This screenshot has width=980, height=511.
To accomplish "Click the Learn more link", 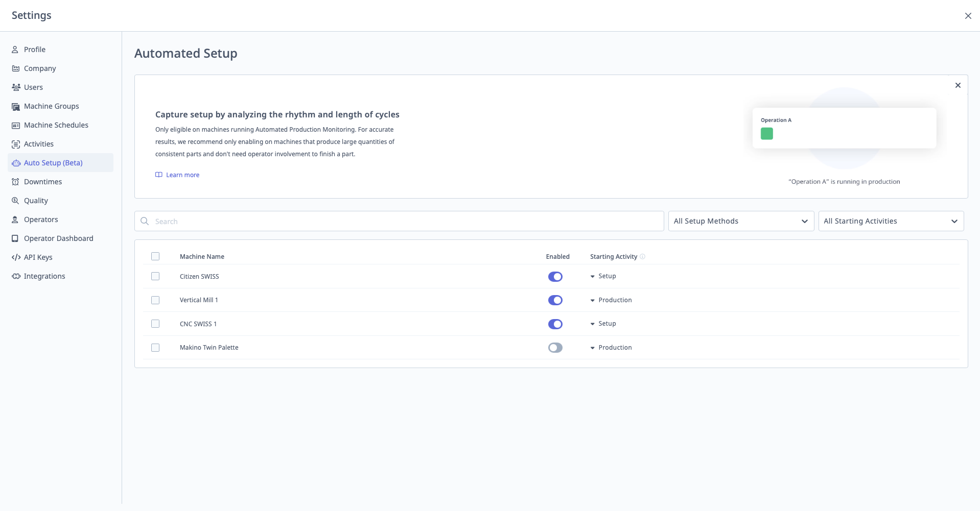I will 182,175.
